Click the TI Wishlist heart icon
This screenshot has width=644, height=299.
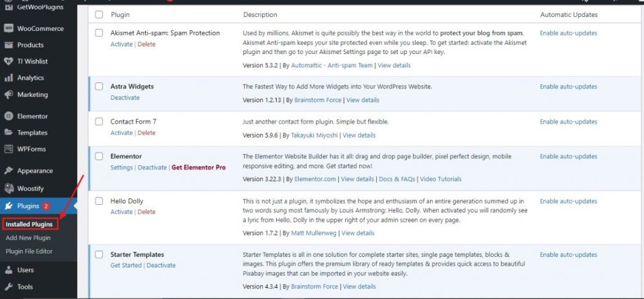9,61
